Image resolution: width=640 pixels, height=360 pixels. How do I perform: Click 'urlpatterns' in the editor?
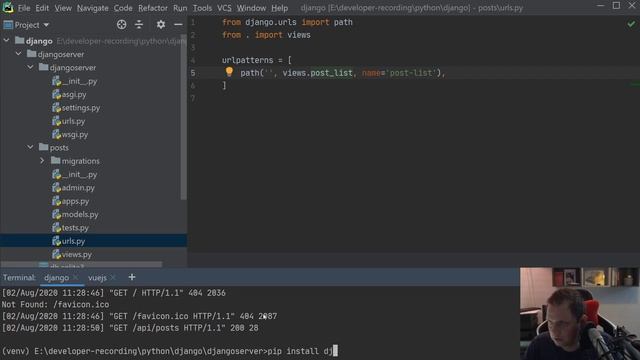(247, 60)
